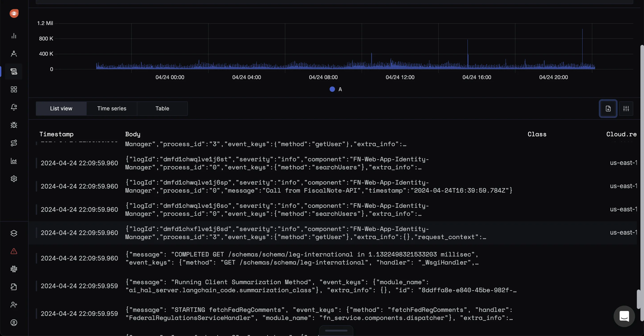644x336 pixels.
Task: Click the document scroll icon in sidebar
Action: pos(14,287)
